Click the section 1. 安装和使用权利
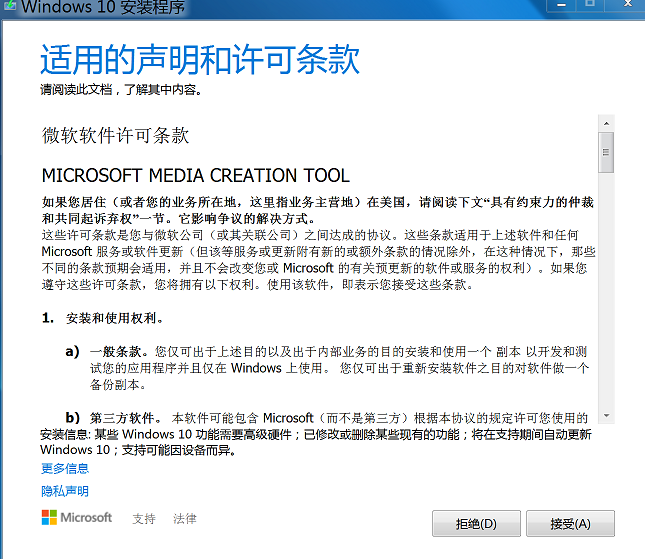Screen dimensions: 645x559 click(102, 318)
